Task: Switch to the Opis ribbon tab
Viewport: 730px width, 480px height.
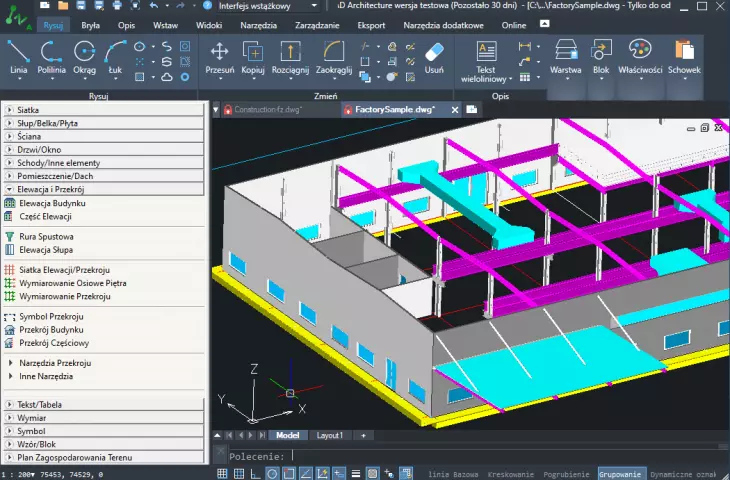Action: 126,26
